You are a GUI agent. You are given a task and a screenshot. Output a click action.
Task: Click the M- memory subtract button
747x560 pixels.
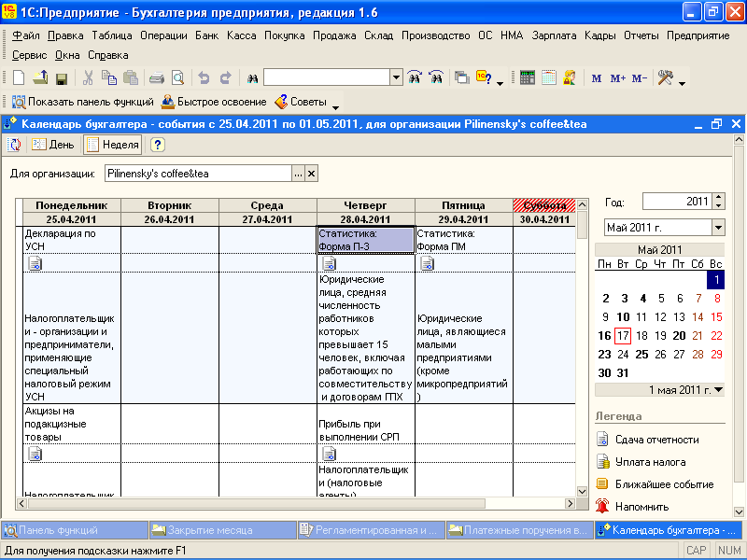639,78
